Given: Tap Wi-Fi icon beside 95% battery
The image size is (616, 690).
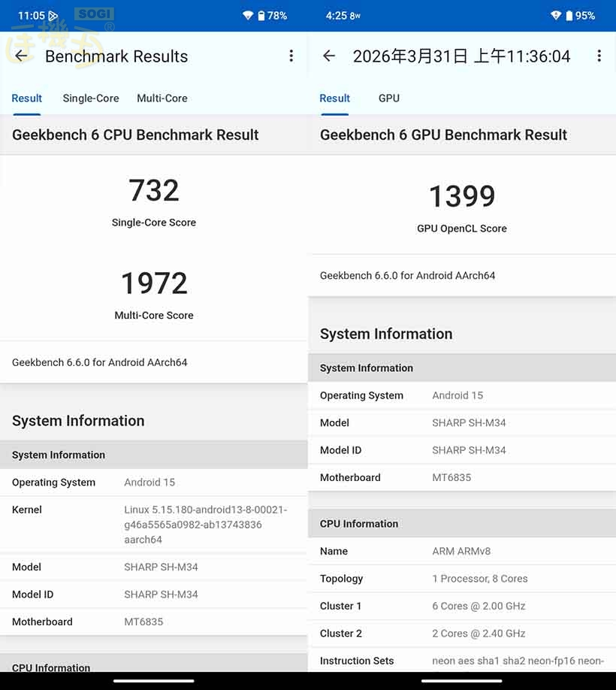Looking at the screenshot, I should click(556, 16).
